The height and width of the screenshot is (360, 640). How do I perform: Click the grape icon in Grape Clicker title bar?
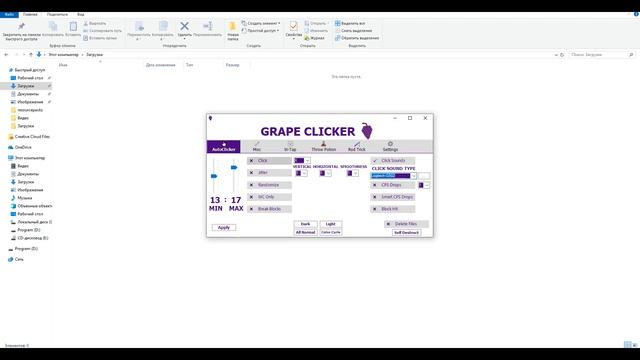point(211,118)
